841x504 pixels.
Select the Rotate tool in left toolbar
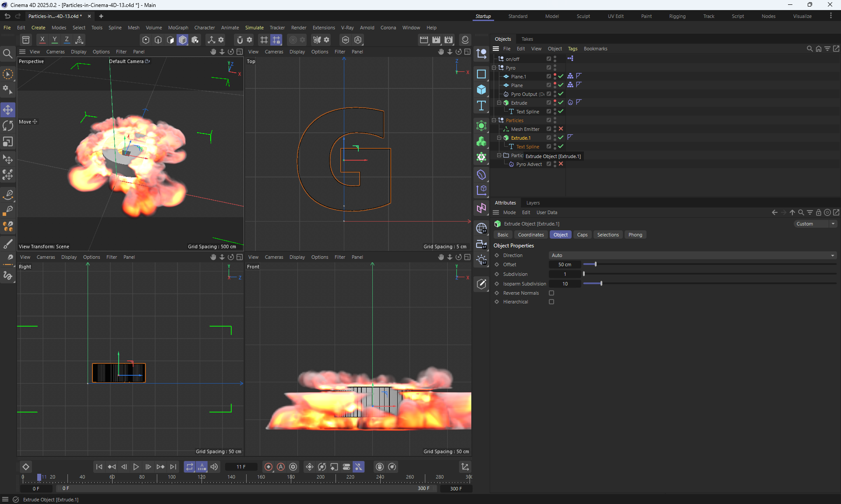click(8, 126)
